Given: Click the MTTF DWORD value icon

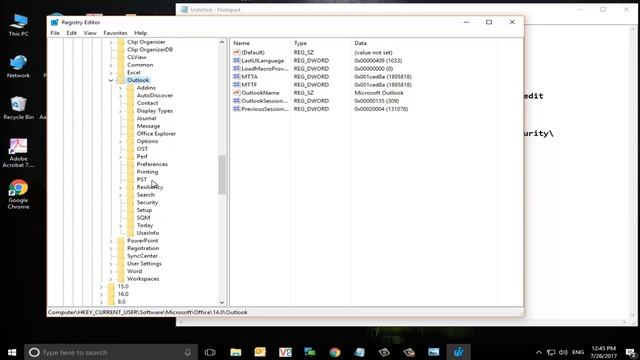Looking at the screenshot, I should (x=236, y=84).
